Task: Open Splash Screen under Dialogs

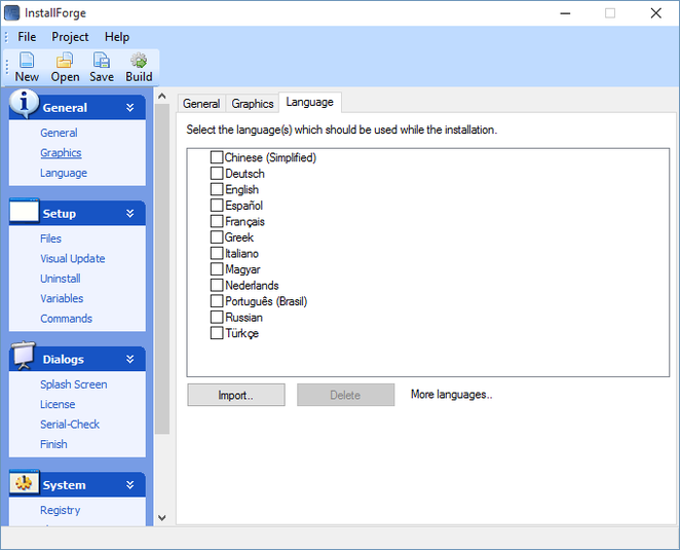Action: [74, 384]
